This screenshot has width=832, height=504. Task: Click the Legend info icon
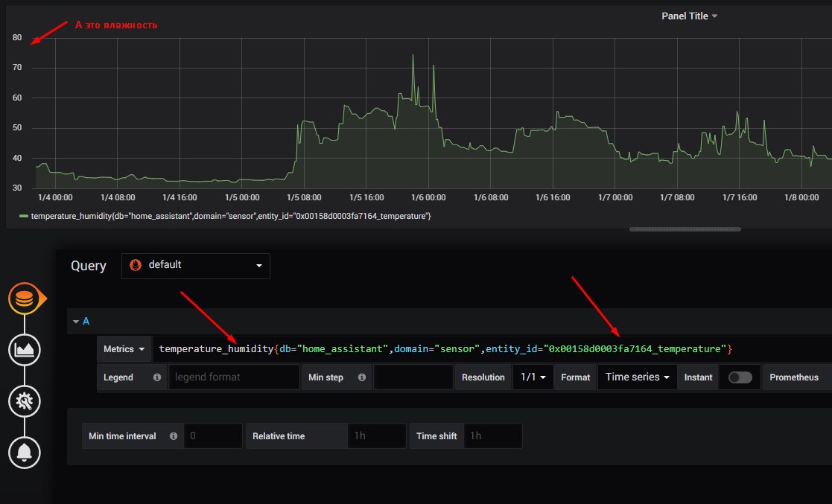[x=157, y=377]
